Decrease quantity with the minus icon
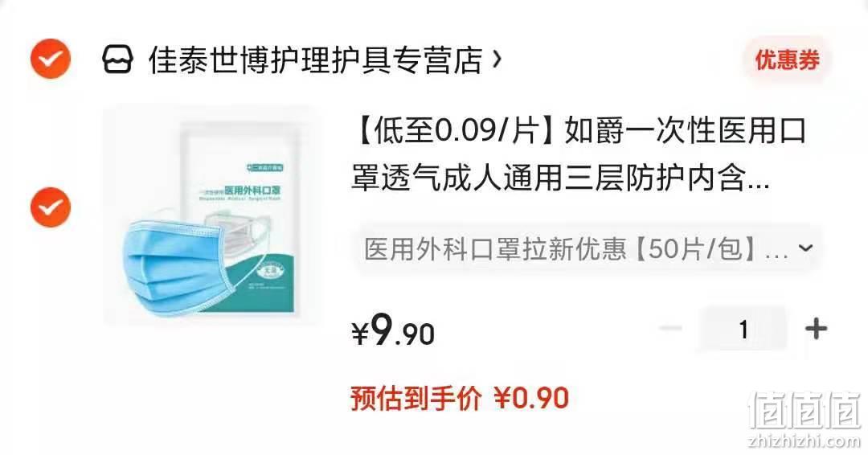Viewport: 868px width, 455px height. 670,329
